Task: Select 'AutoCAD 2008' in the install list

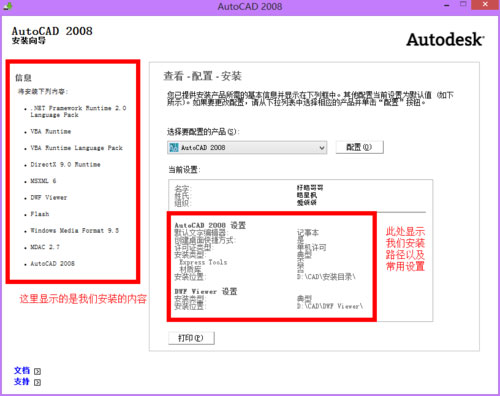Action: 53,263
